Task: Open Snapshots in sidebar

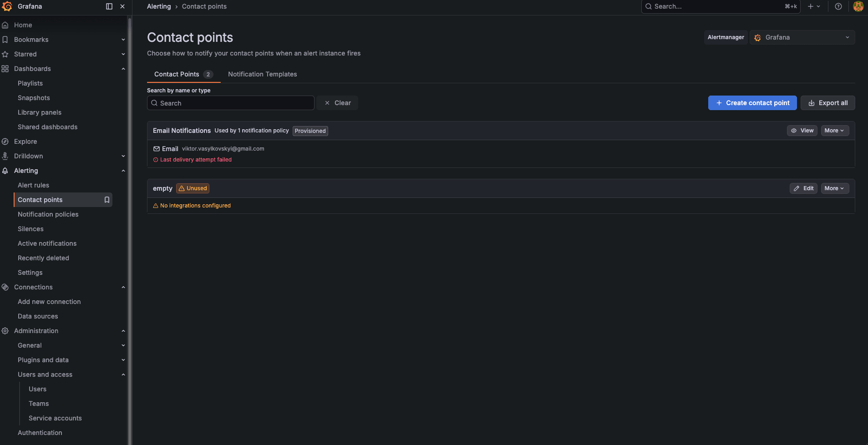Action: 34,98
